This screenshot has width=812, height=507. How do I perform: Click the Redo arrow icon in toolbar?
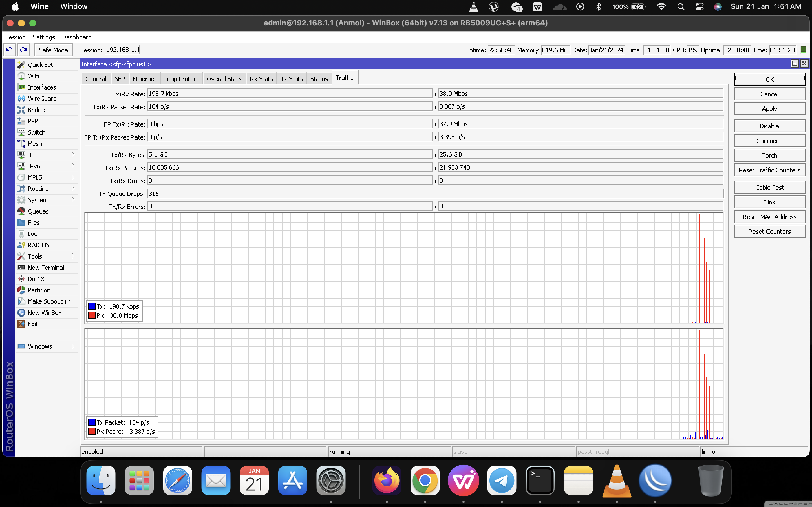[23, 50]
